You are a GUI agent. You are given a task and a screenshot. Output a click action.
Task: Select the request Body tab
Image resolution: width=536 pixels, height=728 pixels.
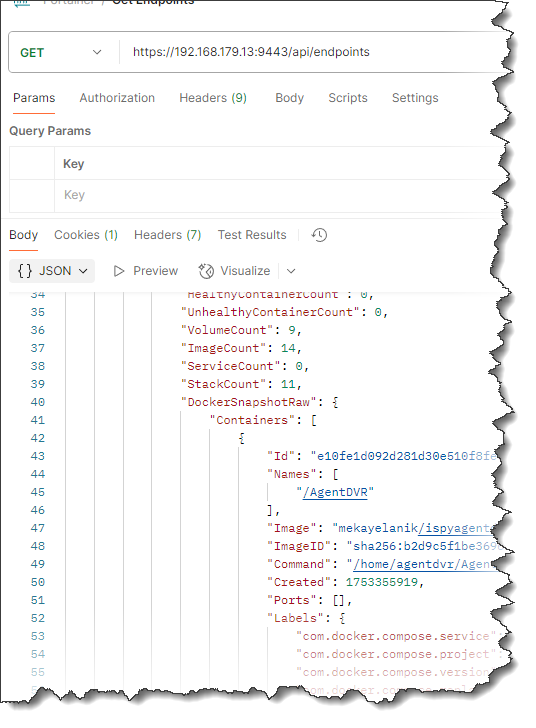coord(289,98)
